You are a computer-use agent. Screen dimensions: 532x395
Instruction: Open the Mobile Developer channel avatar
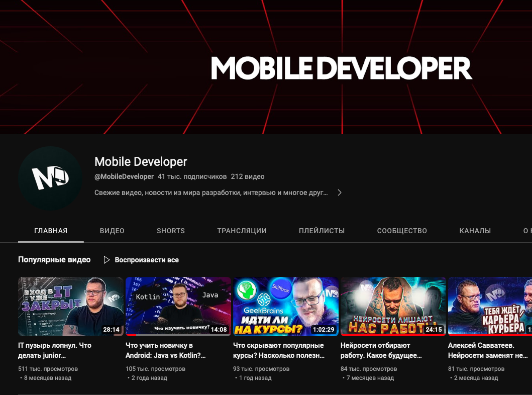(50, 178)
